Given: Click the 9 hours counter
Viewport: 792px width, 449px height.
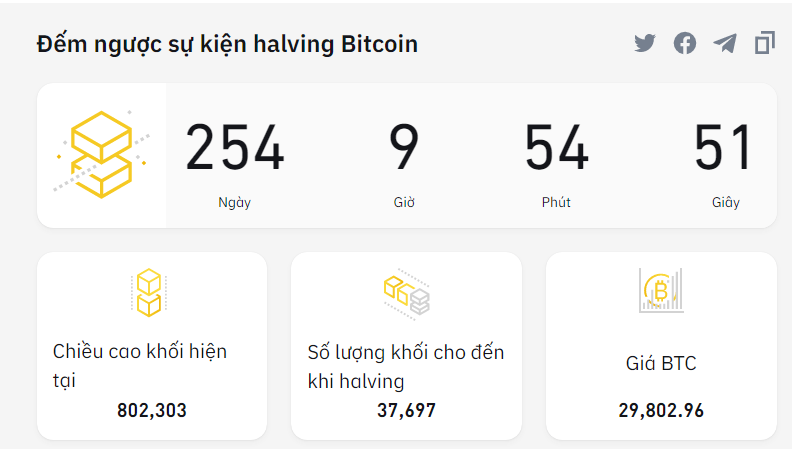Looking at the screenshot, I should click(404, 148).
